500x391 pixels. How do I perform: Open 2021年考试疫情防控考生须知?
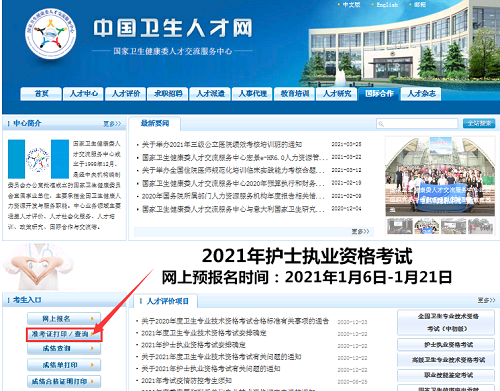(x=186, y=381)
